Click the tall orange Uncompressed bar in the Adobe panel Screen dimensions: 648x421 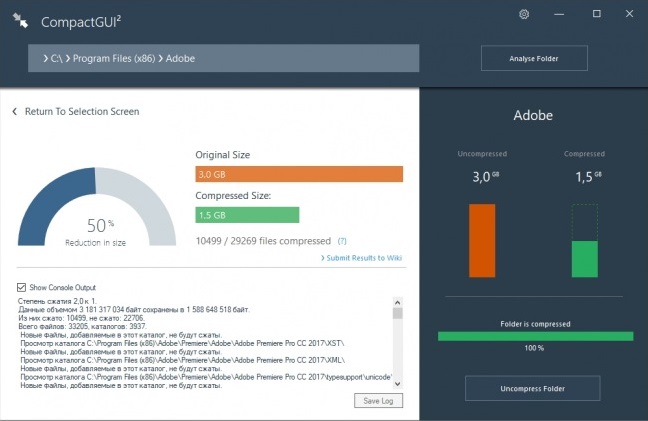click(482, 240)
